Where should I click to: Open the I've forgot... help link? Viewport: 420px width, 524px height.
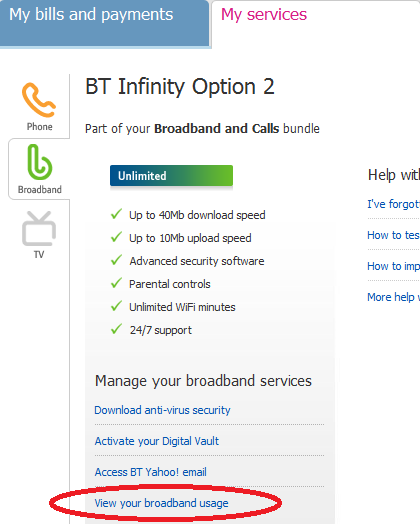(x=393, y=204)
